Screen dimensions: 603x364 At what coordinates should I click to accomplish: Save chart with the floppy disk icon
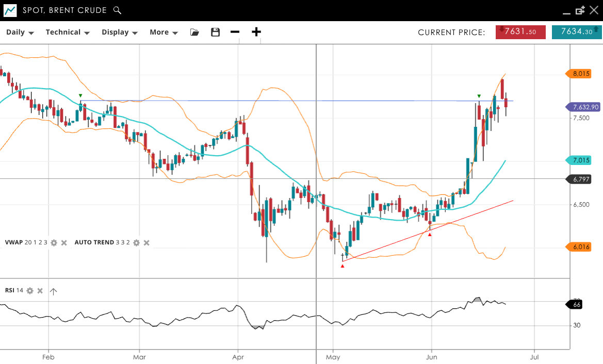pyautogui.click(x=216, y=32)
